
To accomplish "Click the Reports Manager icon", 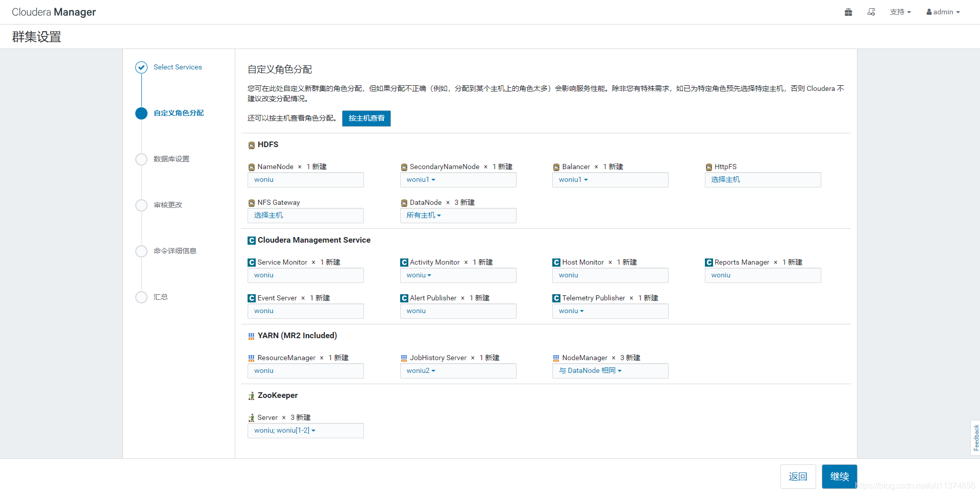I will pyautogui.click(x=709, y=263).
